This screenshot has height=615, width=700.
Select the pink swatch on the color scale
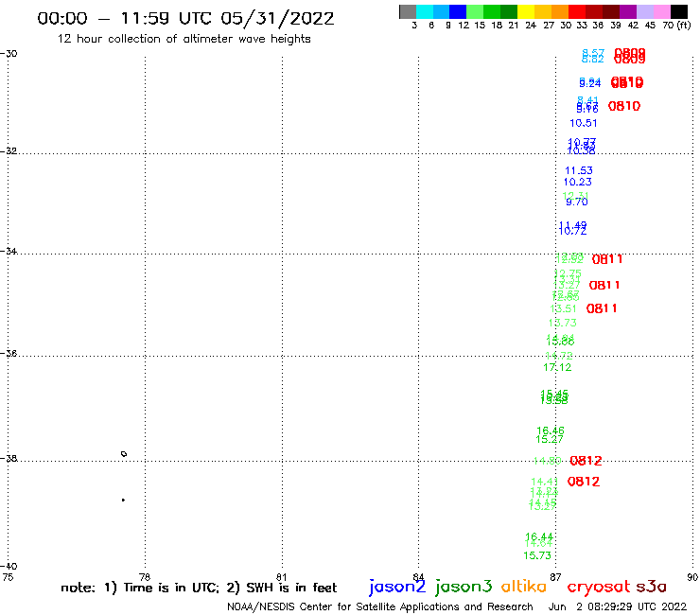point(661,11)
